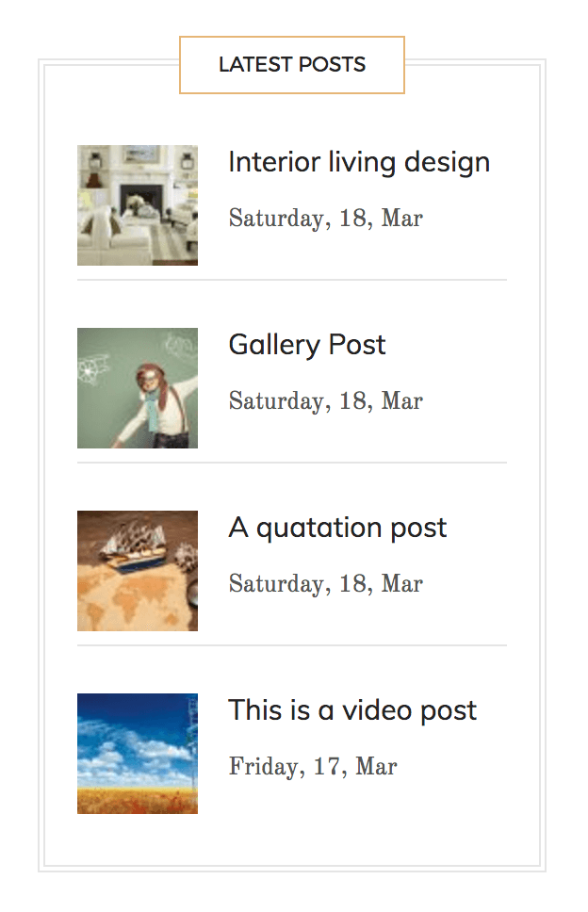Click the divider below the Gallery Post entry
The width and height of the screenshot is (588, 912).
292,463
